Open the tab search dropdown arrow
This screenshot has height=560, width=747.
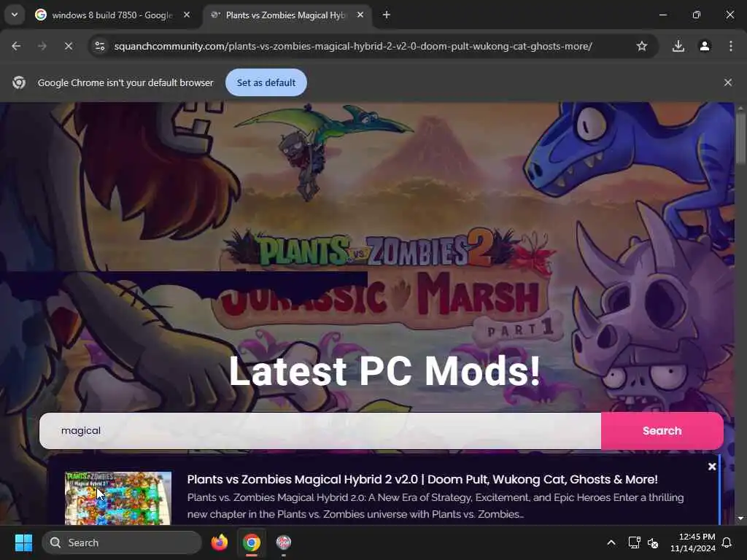click(15, 15)
